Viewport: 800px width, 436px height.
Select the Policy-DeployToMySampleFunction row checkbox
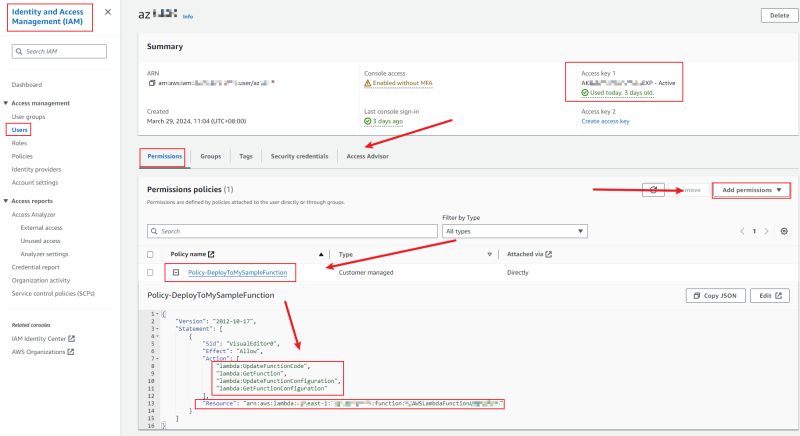point(150,273)
